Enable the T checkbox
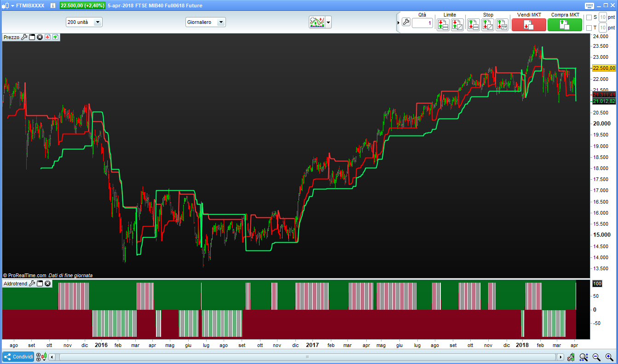Image resolution: width=618 pixels, height=364 pixels. pos(589,28)
